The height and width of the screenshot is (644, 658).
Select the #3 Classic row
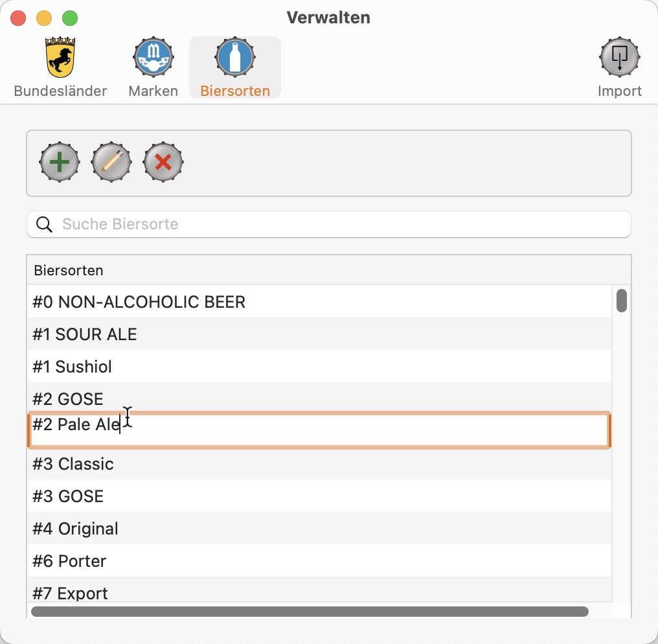click(319, 464)
